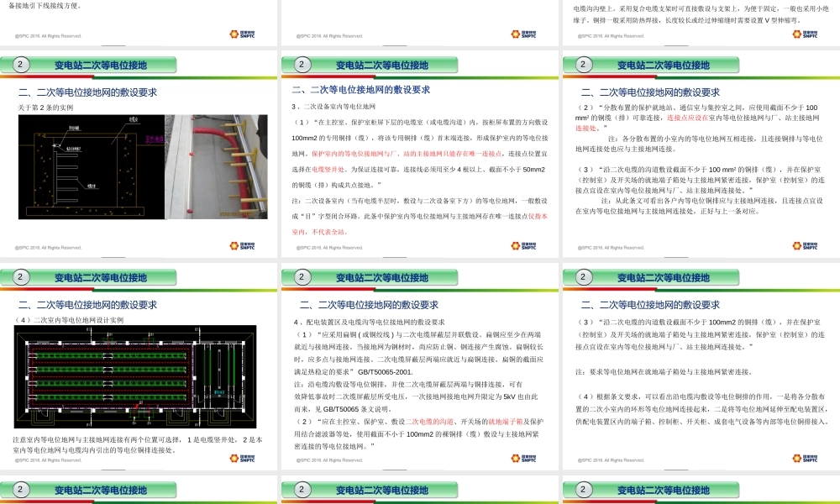Click the circled 2 badge on the red cable photo slide

[20, 65]
